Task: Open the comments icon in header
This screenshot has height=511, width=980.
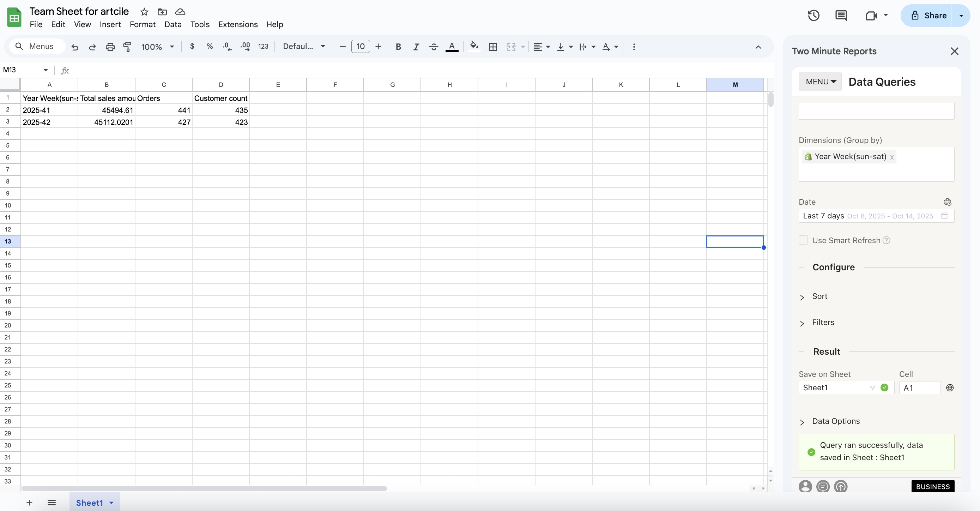Action: pyautogui.click(x=841, y=16)
